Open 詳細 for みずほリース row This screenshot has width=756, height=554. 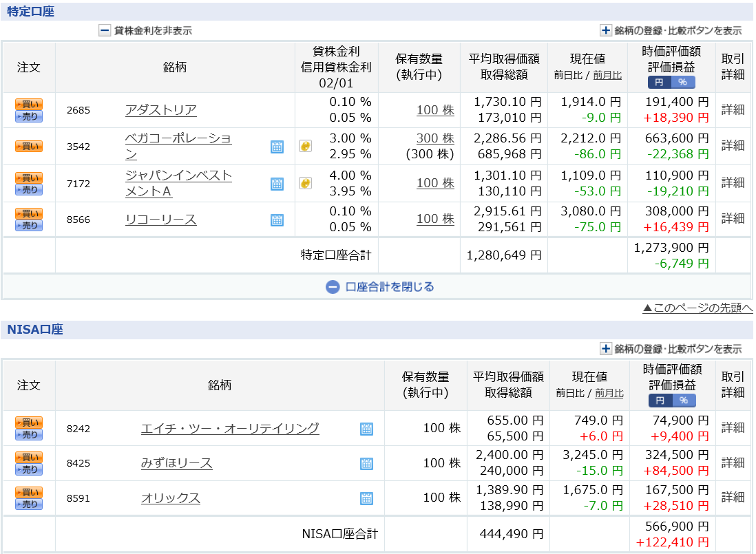point(733,463)
